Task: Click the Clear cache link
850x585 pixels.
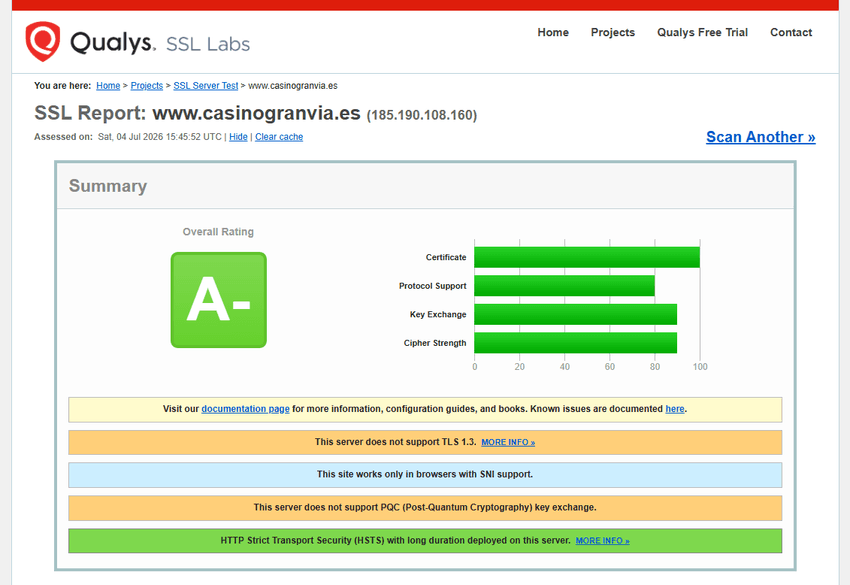Action: 279,137
